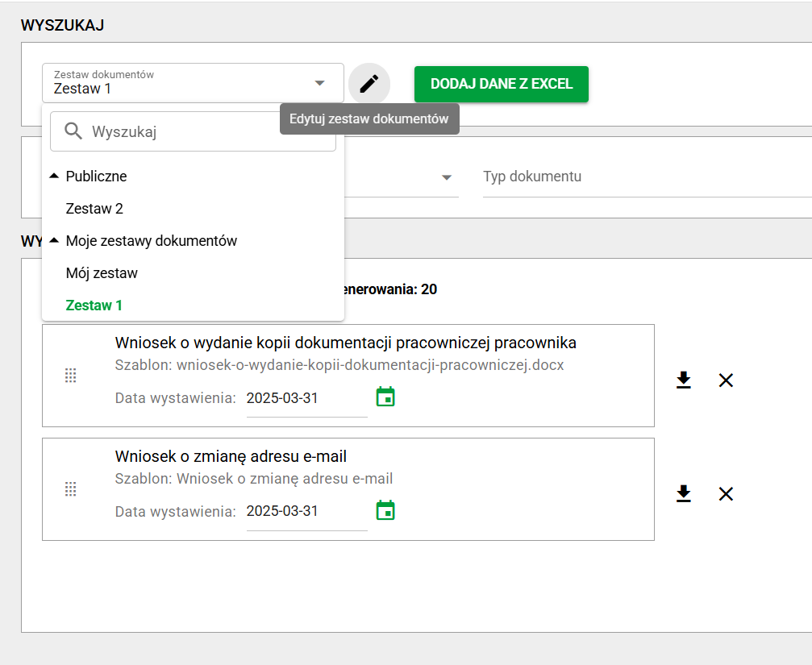Collapse the Publiczne group
812x665 pixels.
click(x=54, y=176)
